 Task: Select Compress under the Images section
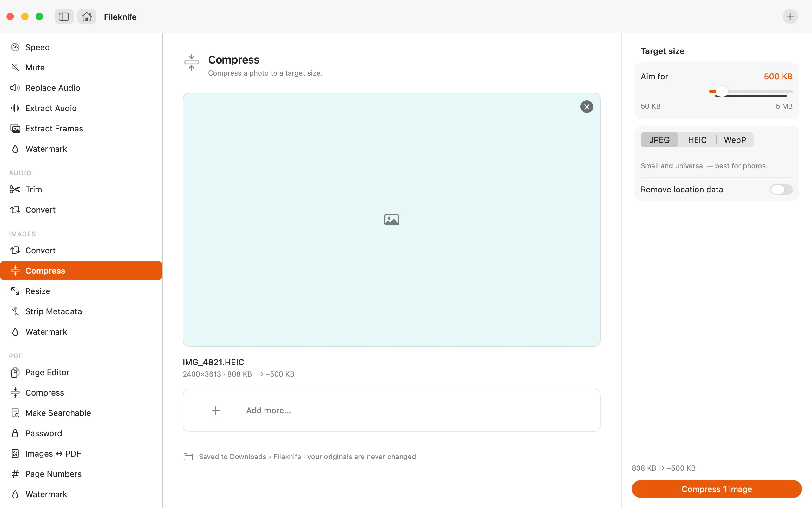81,271
